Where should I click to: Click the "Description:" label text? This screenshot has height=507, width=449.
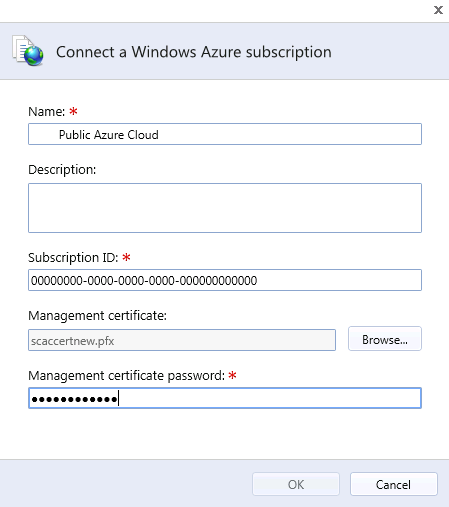click(62, 170)
